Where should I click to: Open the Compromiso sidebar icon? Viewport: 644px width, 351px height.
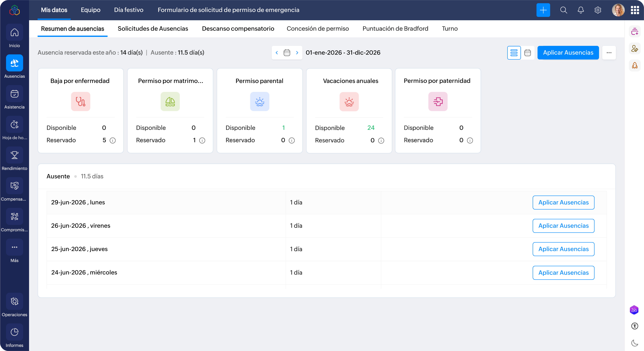coord(15,217)
